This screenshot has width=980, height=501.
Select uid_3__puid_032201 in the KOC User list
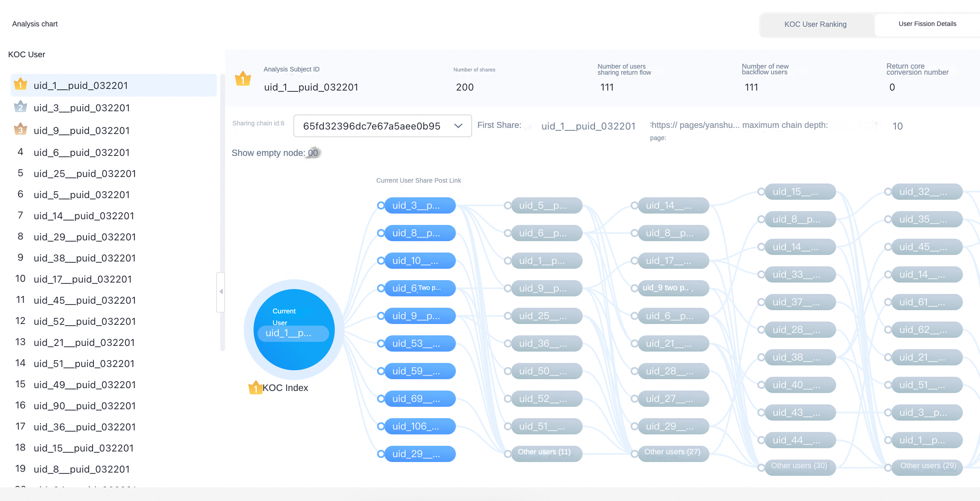click(x=114, y=108)
